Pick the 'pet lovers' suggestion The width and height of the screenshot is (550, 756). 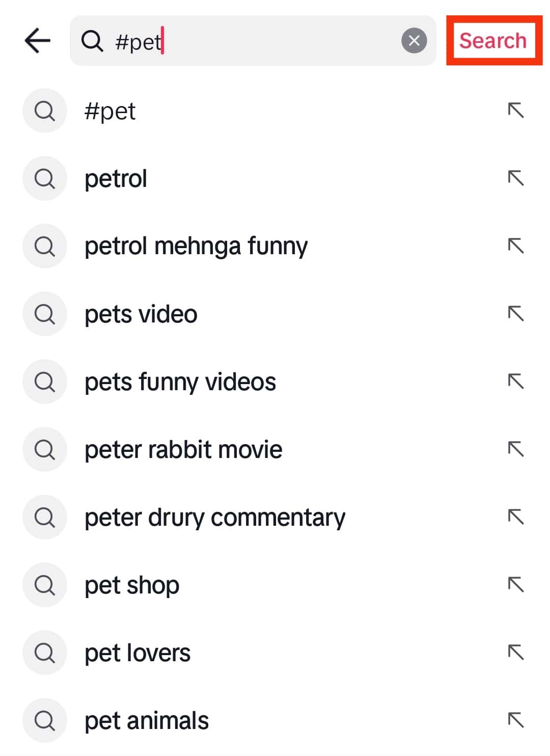point(137,653)
